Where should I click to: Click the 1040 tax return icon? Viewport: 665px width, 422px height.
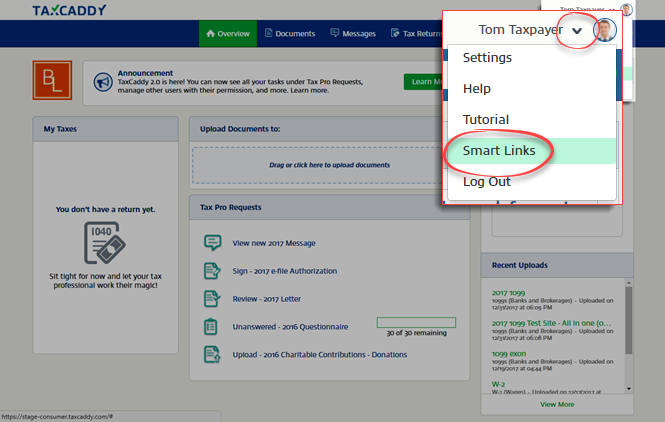pos(104,243)
